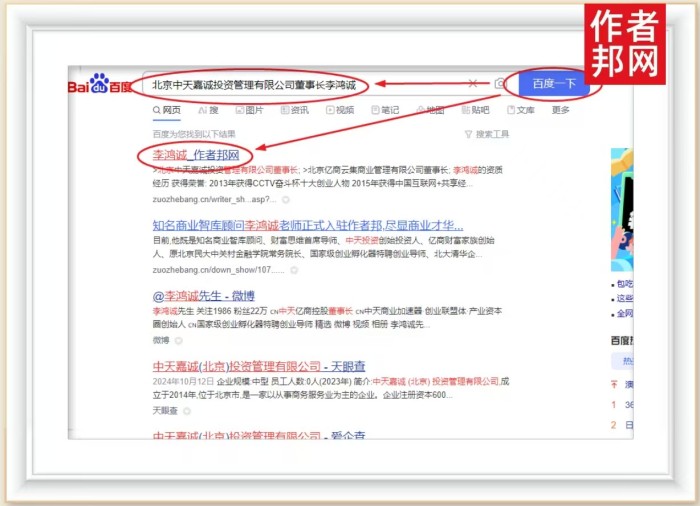
Task: Open the @李鸿诚先生 - 微博 result
Action: click(x=203, y=296)
